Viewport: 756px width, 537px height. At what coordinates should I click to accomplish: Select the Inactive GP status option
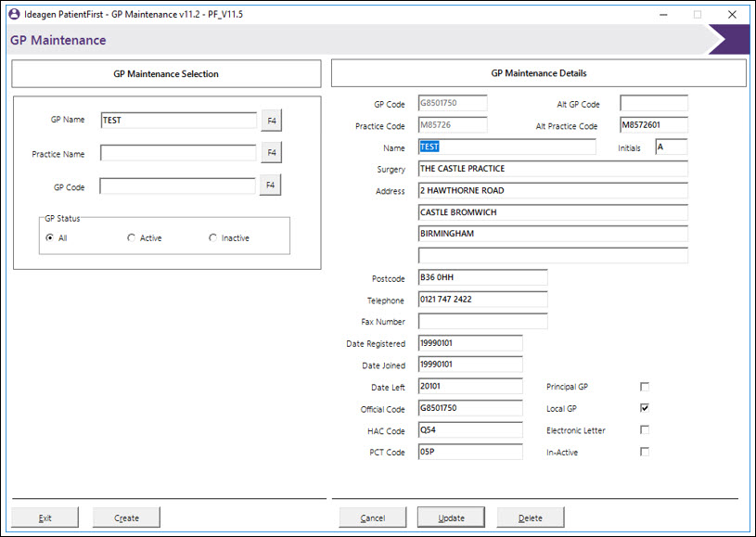[x=212, y=237]
